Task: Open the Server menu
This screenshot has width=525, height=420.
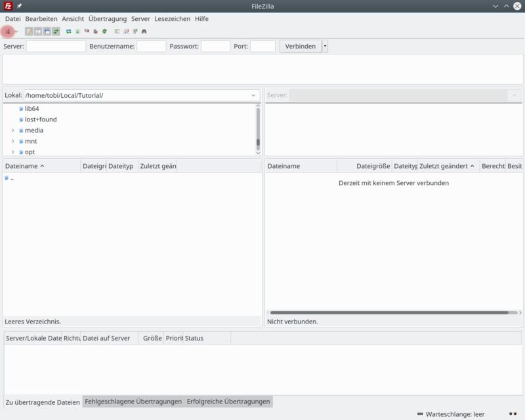Action: [x=140, y=19]
